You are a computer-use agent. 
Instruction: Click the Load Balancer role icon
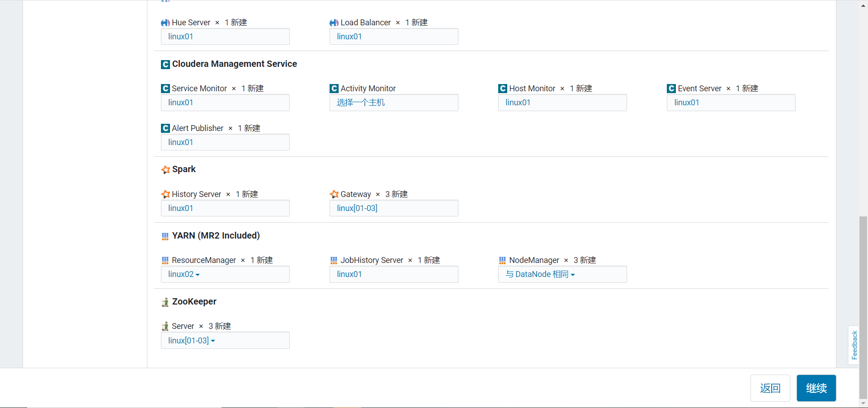click(x=334, y=23)
